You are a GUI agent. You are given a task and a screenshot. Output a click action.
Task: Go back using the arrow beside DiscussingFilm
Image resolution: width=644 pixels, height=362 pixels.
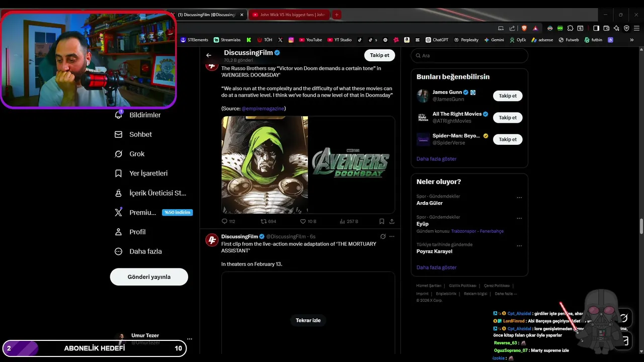pos(209,55)
